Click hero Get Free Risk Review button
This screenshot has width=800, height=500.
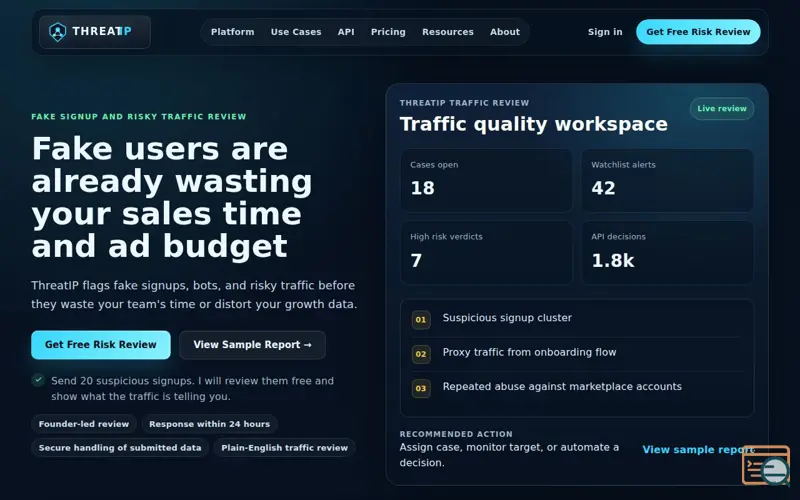tap(101, 345)
